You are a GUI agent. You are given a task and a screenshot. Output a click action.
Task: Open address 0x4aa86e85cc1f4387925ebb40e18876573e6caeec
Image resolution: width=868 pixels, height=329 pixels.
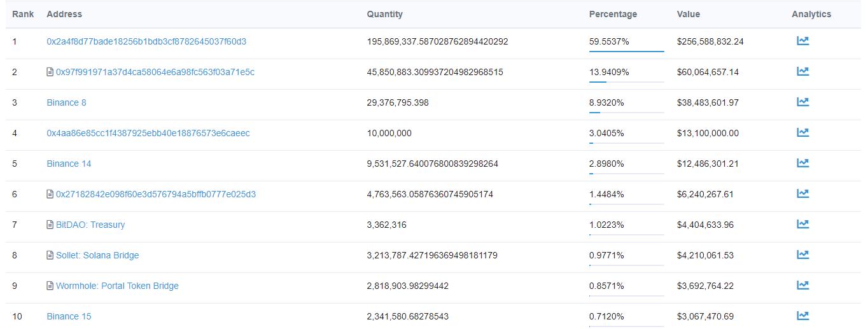click(148, 133)
